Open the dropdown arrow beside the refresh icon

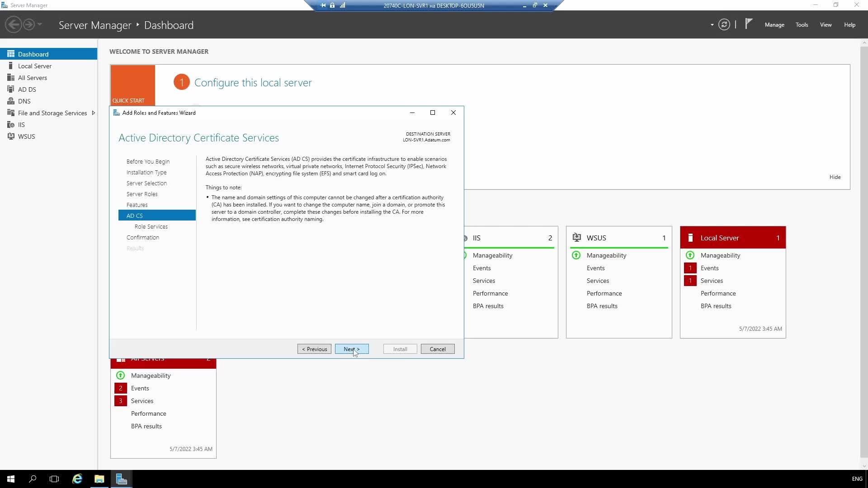pyautogui.click(x=712, y=25)
